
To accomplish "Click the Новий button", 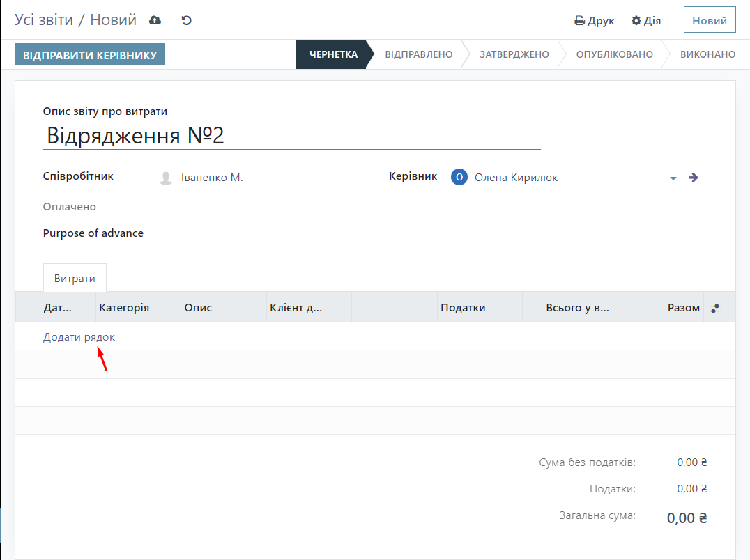I will point(710,21).
